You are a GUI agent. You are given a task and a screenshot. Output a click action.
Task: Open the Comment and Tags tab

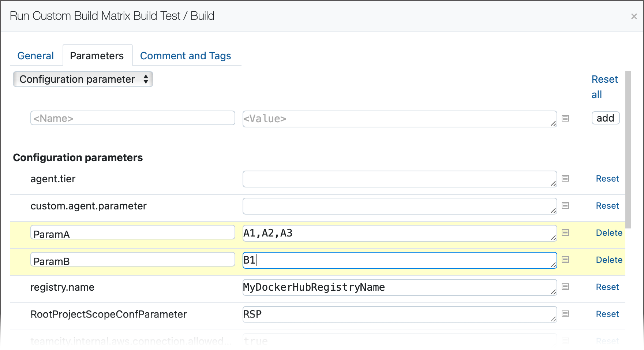coord(186,56)
